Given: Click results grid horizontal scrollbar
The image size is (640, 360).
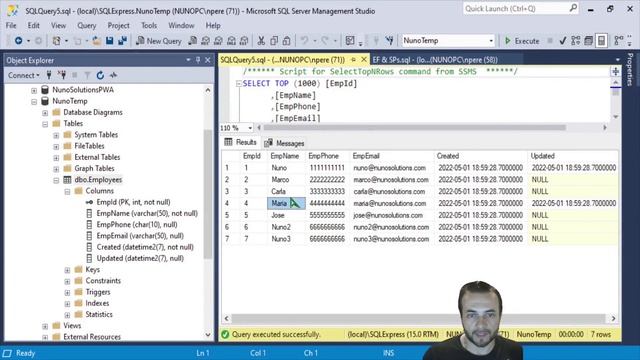Looking at the screenshot, I should 418,318.
